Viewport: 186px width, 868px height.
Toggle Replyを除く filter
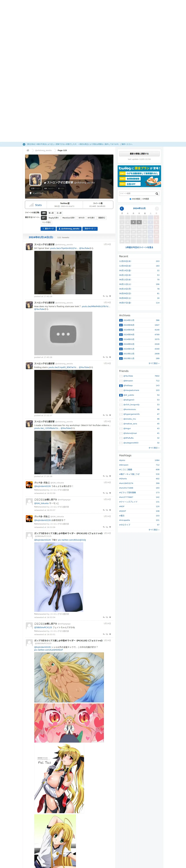coord(54,218)
